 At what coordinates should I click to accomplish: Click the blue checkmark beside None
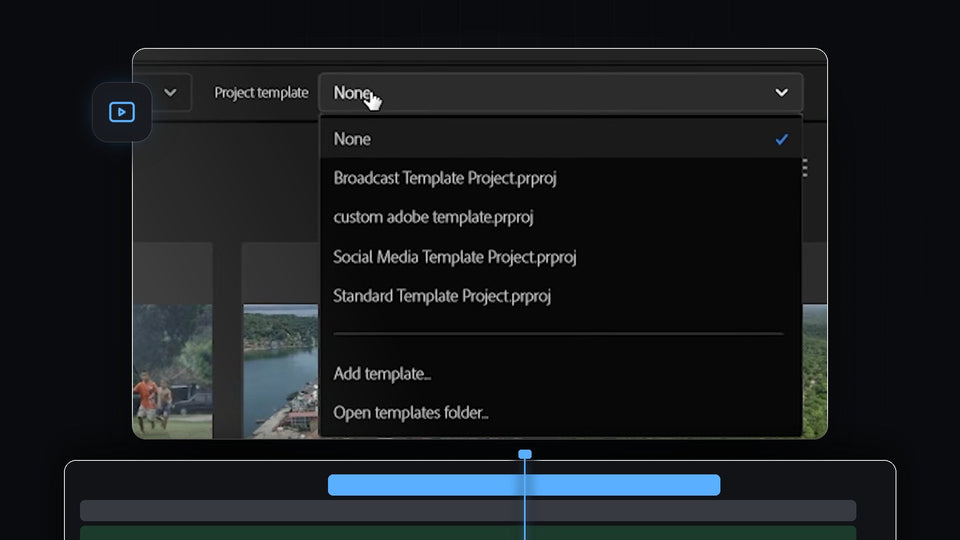coord(781,140)
